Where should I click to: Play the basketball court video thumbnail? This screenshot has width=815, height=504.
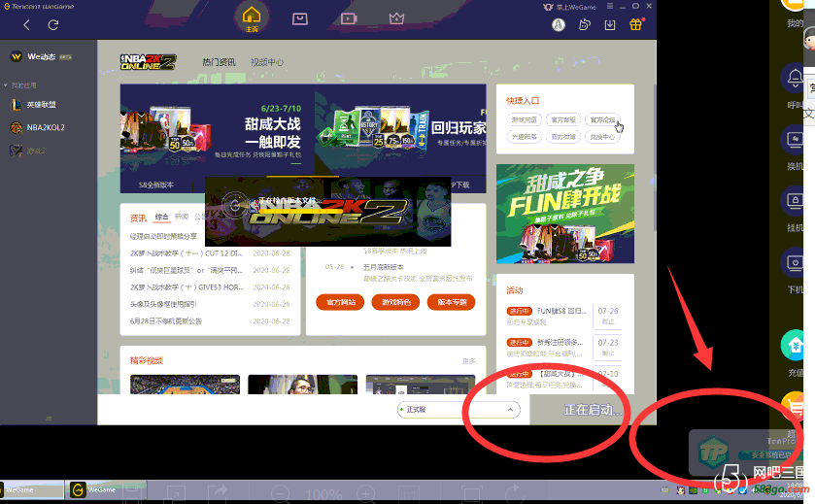click(x=185, y=385)
